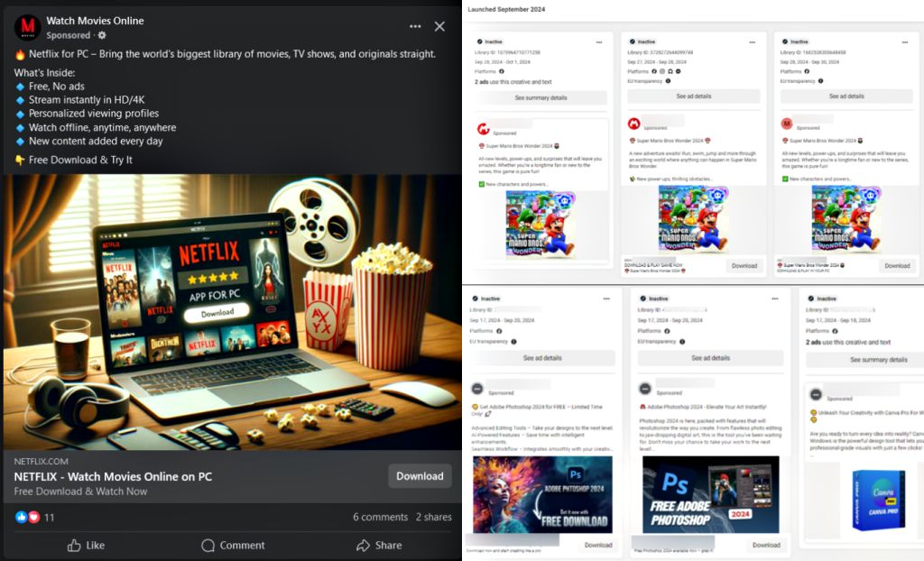Click the advertiser avatar on the Sep 27 – Sep 28 Mario ad

(633, 124)
